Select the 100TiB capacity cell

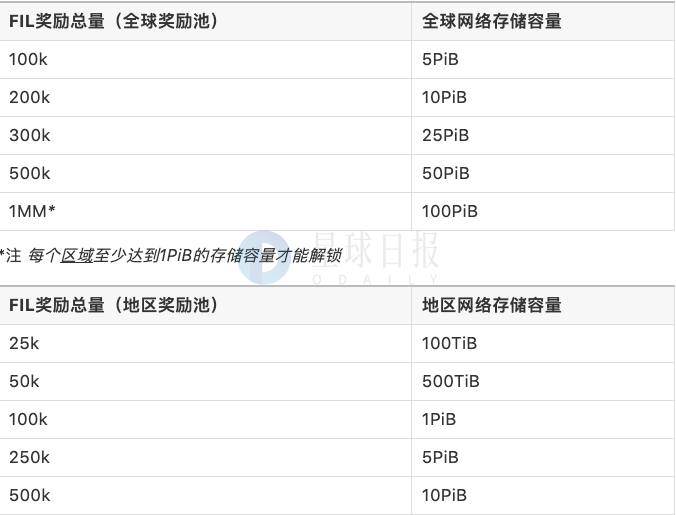point(450,343)
